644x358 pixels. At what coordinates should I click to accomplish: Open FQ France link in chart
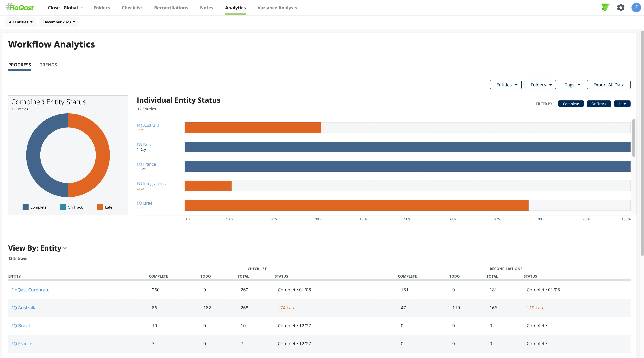(146, 164)
